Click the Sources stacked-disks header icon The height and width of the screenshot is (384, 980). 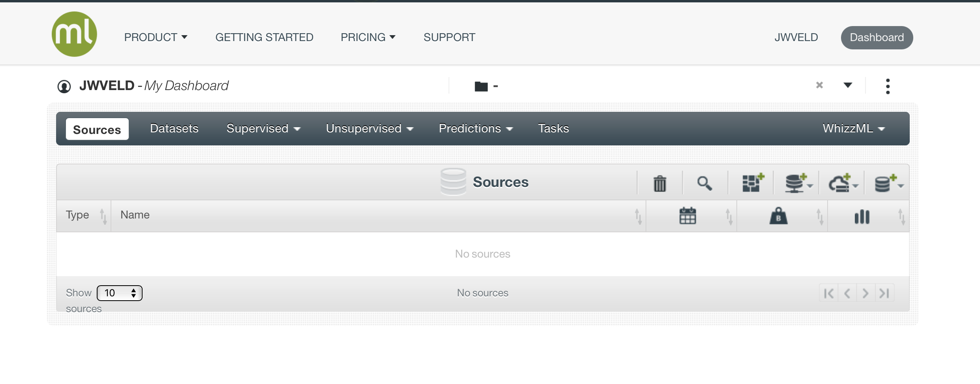453,182
